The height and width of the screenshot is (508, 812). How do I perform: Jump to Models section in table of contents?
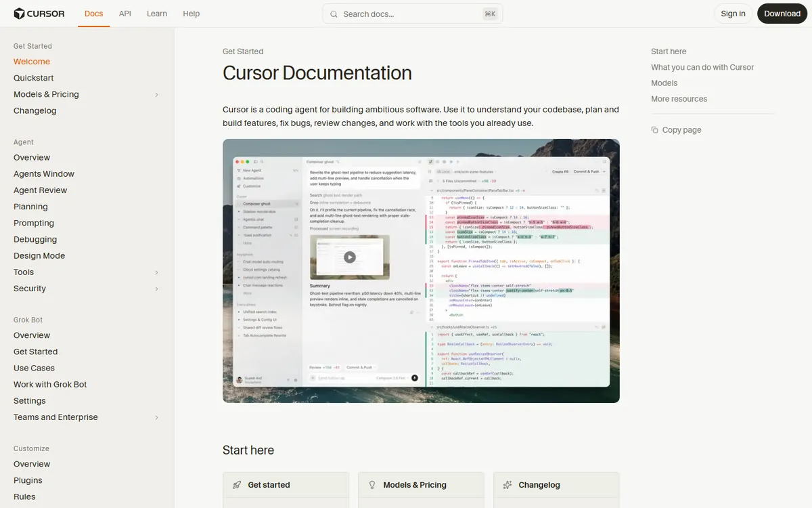coord(664,83)
